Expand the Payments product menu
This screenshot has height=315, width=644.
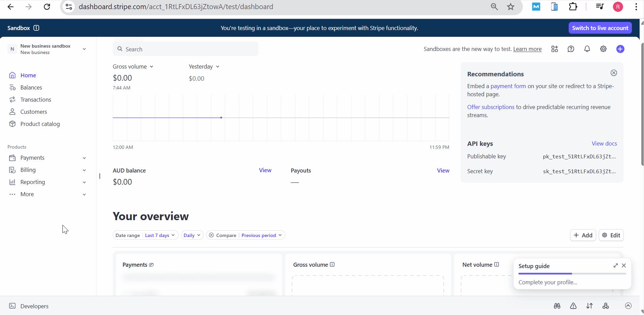[x=48, y=158]
